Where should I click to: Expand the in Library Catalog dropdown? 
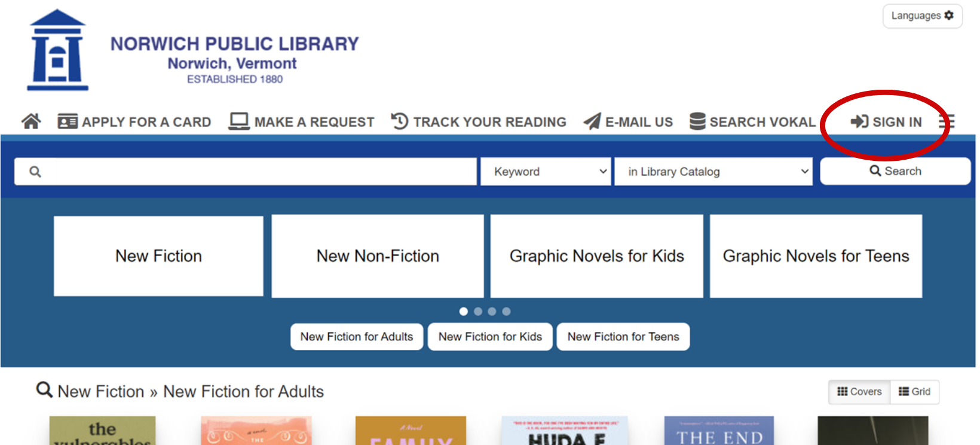(x=713, y=172)
